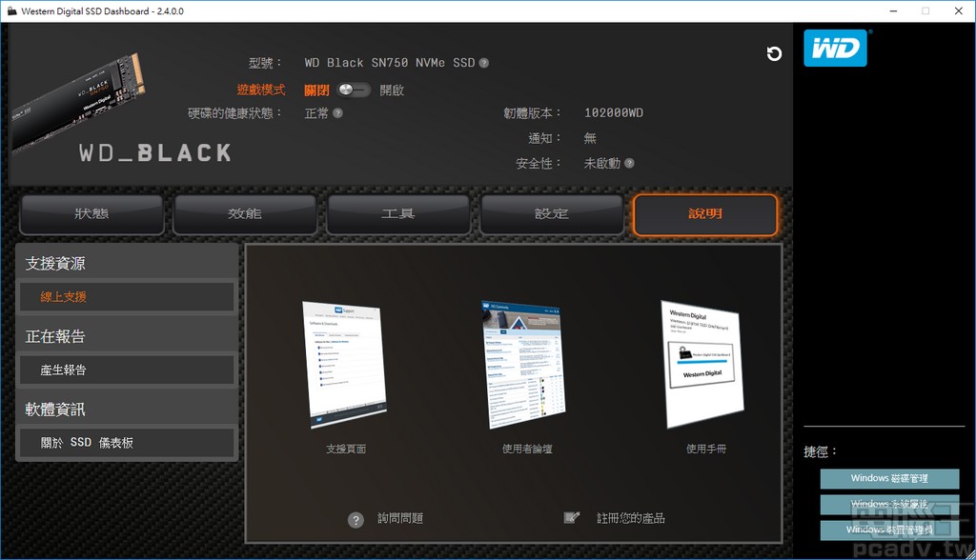Click the 軟體資訊 section heading
976x560 pixels.
[55, 410]
